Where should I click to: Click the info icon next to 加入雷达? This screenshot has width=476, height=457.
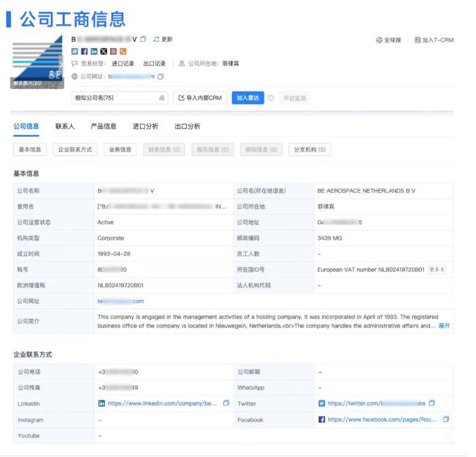point(271,98)
